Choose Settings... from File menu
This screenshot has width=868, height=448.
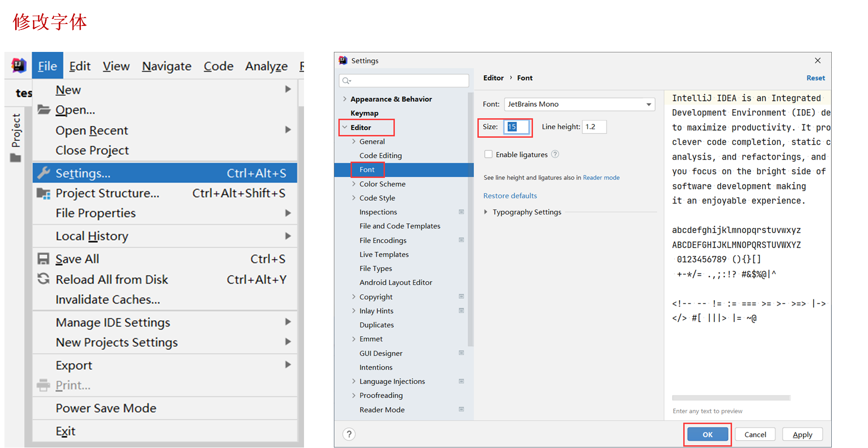point(165,173)
